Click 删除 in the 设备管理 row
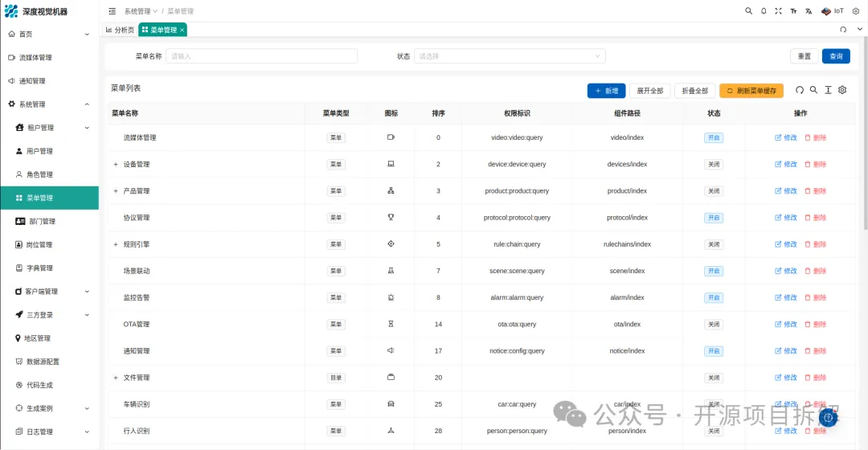This screenshot has width=868, height=450. (816, 165)
